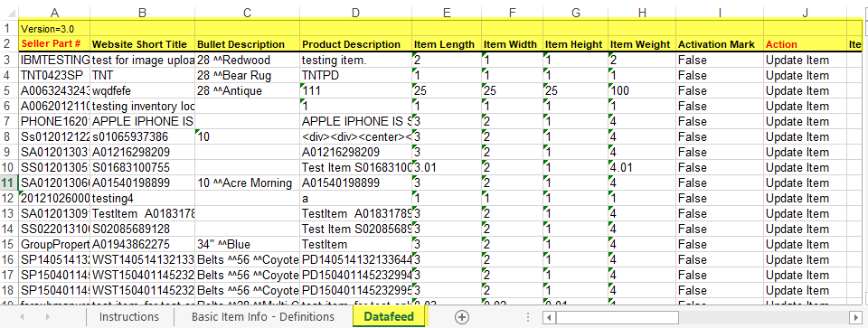This screenshot has height=328, width=868.
Task: Click the 28 ^^Redwood cell
Action: (x=247, y=60)
